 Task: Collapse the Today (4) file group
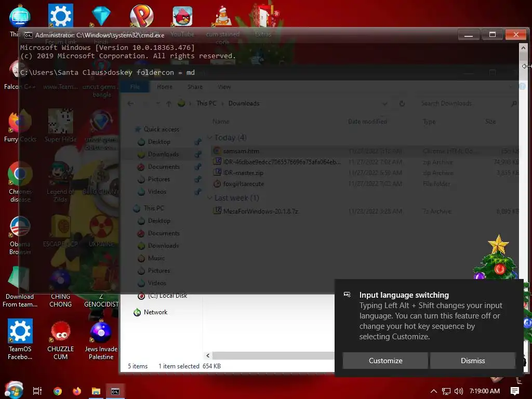tap(210, 138)
